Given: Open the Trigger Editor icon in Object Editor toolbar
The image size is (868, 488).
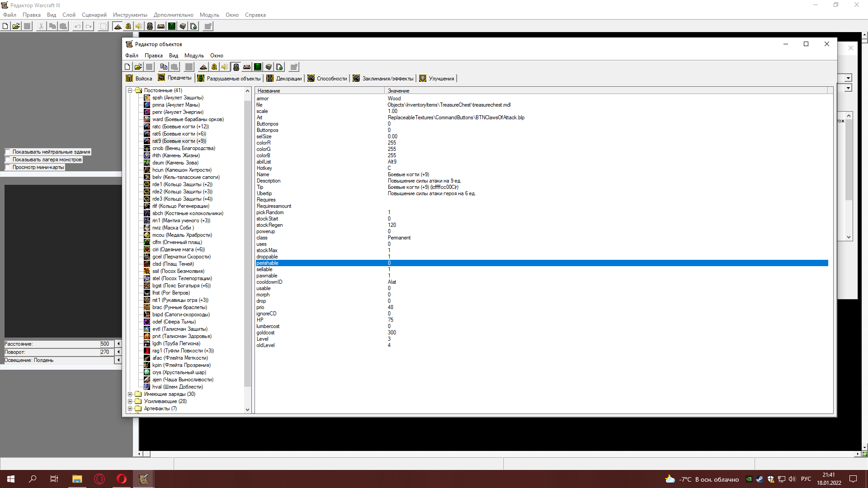Looking at the screenshot, I should pyautogui.click(x=214, y=67).
